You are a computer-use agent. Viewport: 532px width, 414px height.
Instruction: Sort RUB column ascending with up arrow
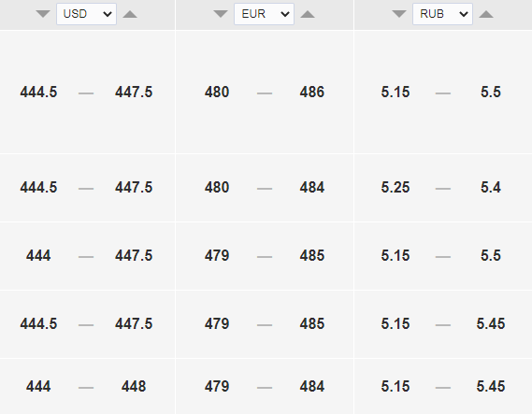pyautogui.click(x=486, y=14)
